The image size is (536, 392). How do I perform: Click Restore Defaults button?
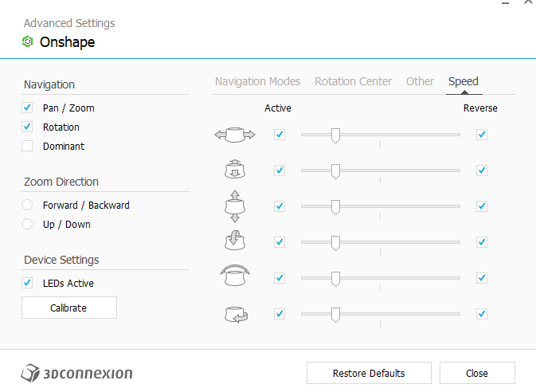coord(369,373)
